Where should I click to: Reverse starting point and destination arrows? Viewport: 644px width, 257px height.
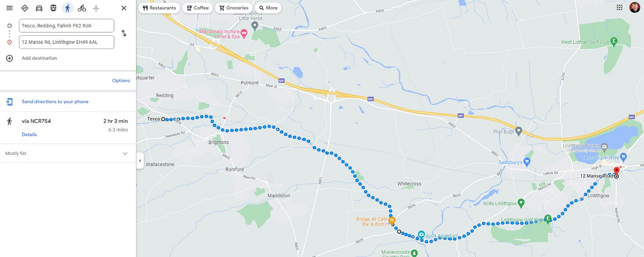click(x=124, y=33)
